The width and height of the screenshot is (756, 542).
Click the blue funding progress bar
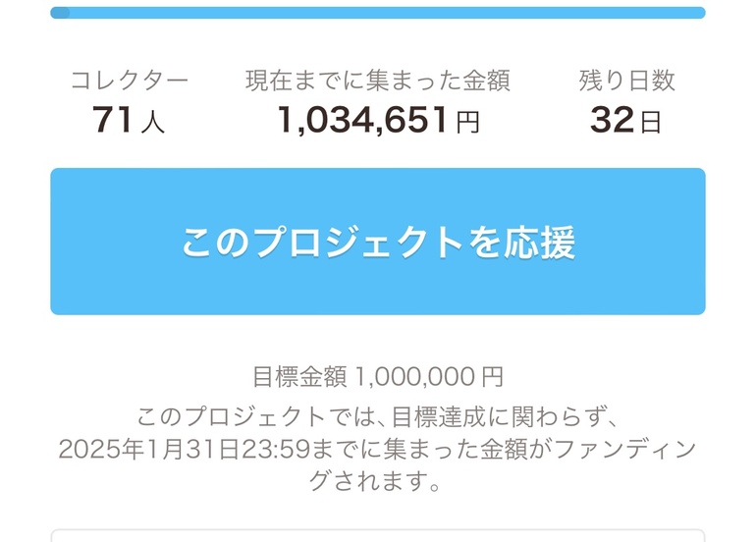tap(377, 13)
